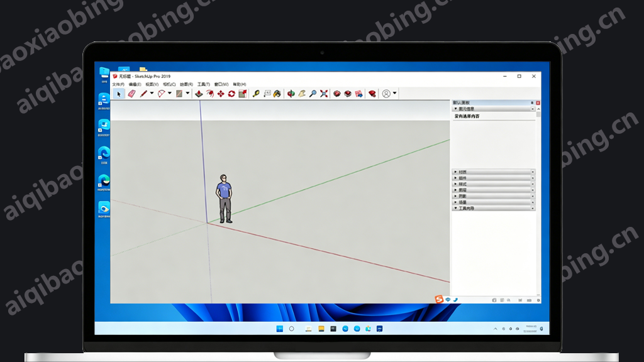Open the Arc tool dropdown arrow

pyautogui.click(x=170, y=94)
